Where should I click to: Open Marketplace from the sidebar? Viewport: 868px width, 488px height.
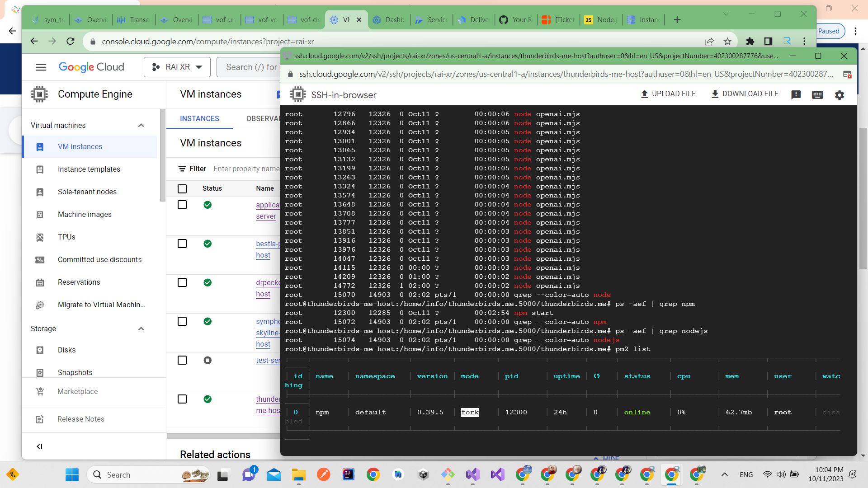78,391
